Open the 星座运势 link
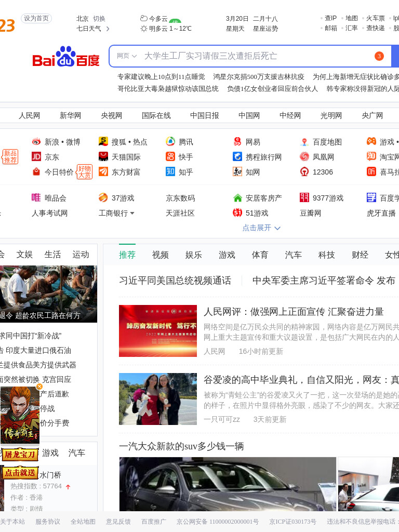399x532 pixels. [x=265, y=29]
